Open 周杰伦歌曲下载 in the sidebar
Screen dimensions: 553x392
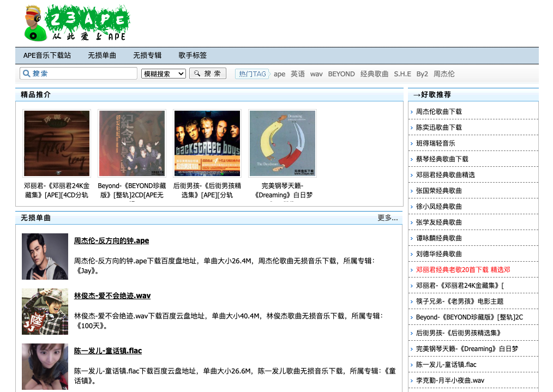pyautogui.click(x=438, y=111)
